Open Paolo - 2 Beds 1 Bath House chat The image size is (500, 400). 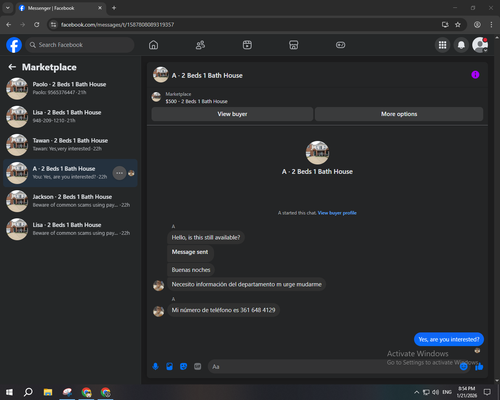coord(71,89)
